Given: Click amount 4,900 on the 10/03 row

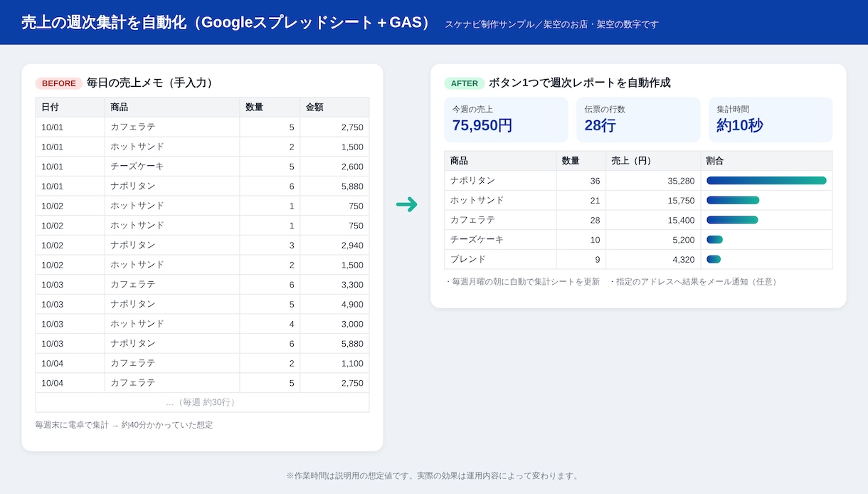Looking at the screenshot, I should click(352, 305).
